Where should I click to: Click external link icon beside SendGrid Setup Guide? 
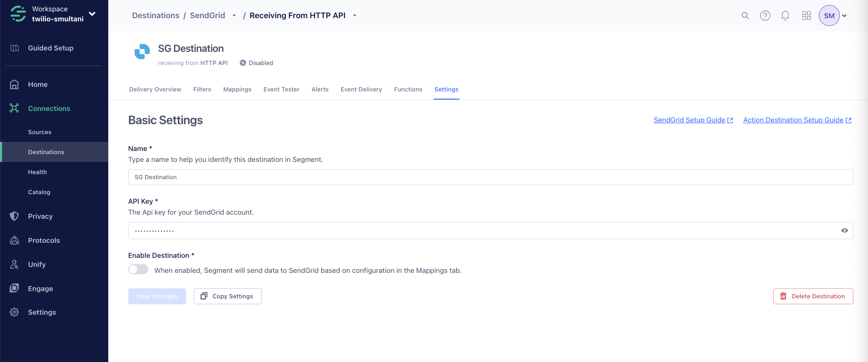coord(730,121)
